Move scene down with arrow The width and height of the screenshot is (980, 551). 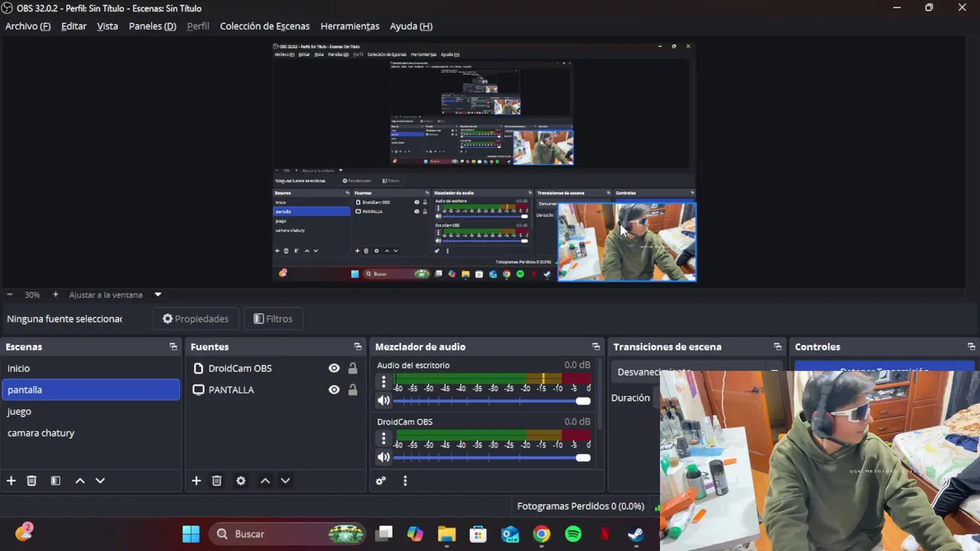(100, 481)
